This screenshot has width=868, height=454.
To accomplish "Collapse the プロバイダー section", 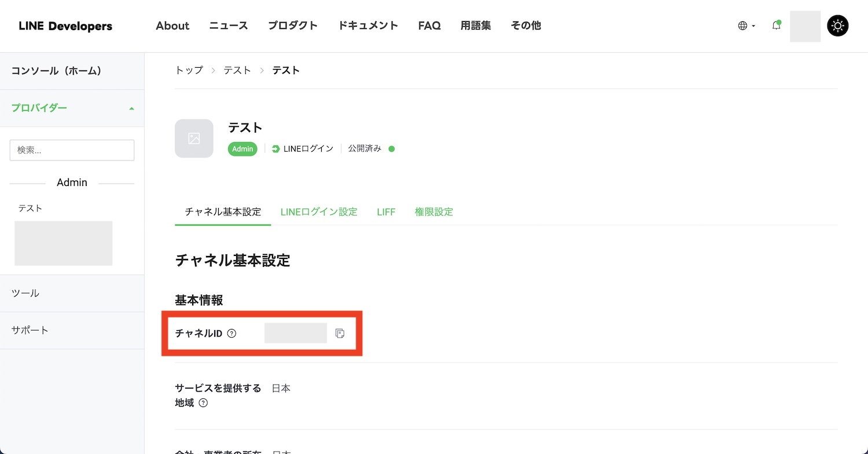I will 72,108.
